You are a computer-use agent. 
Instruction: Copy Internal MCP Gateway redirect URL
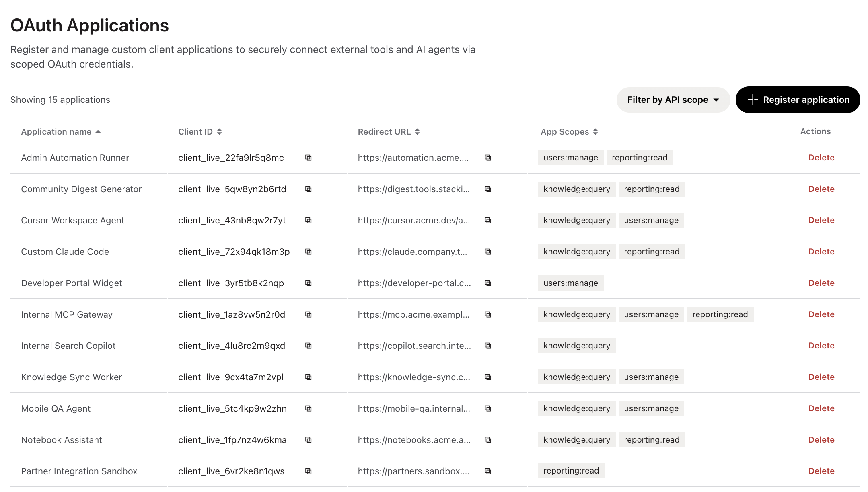pos(488,314)
